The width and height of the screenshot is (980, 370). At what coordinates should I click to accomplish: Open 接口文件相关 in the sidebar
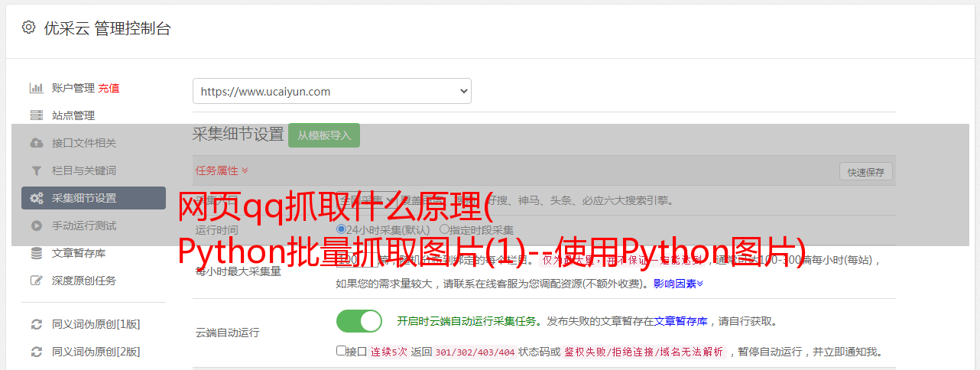(84, 143)
